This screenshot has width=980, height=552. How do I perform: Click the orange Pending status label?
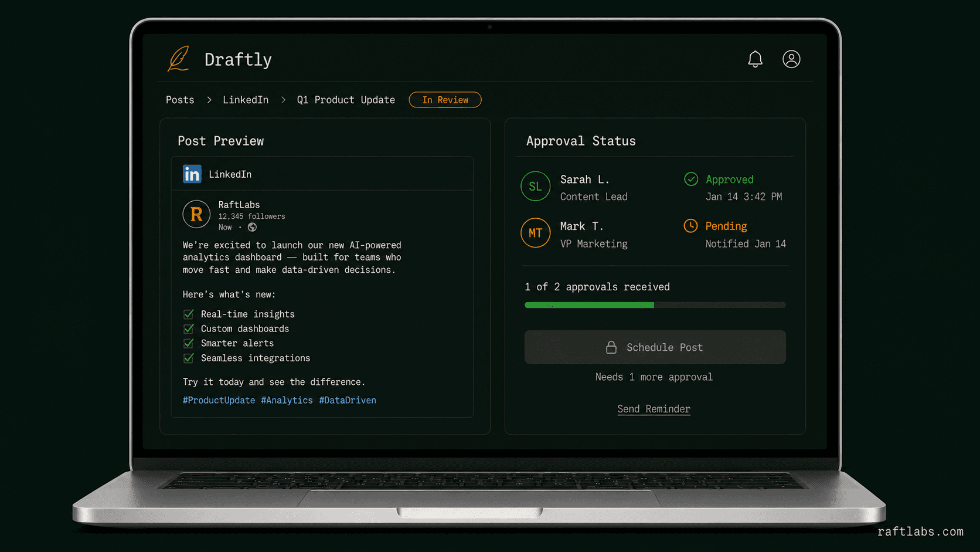point(726,226)
